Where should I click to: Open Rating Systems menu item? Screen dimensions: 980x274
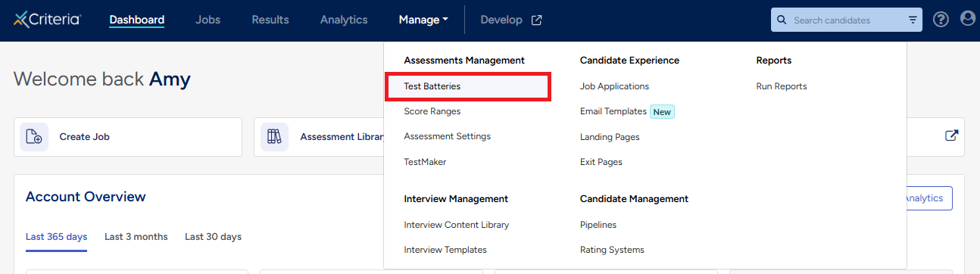point(612,250)
